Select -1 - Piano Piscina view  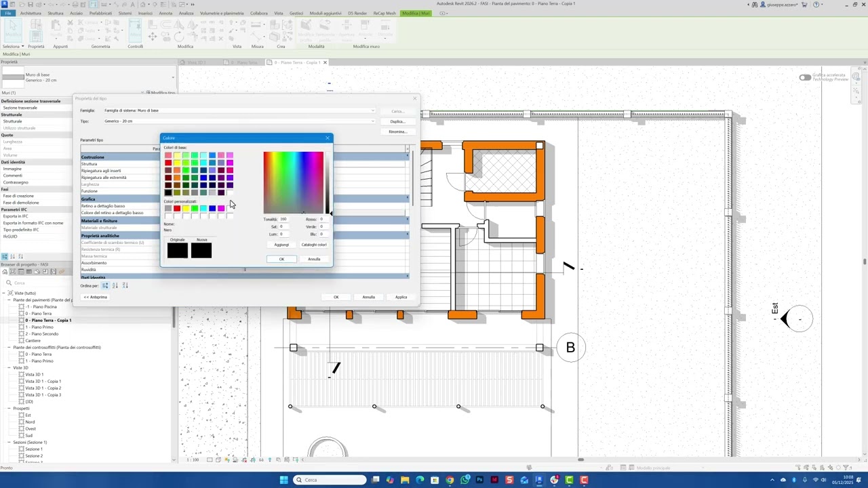pos(41,306)
